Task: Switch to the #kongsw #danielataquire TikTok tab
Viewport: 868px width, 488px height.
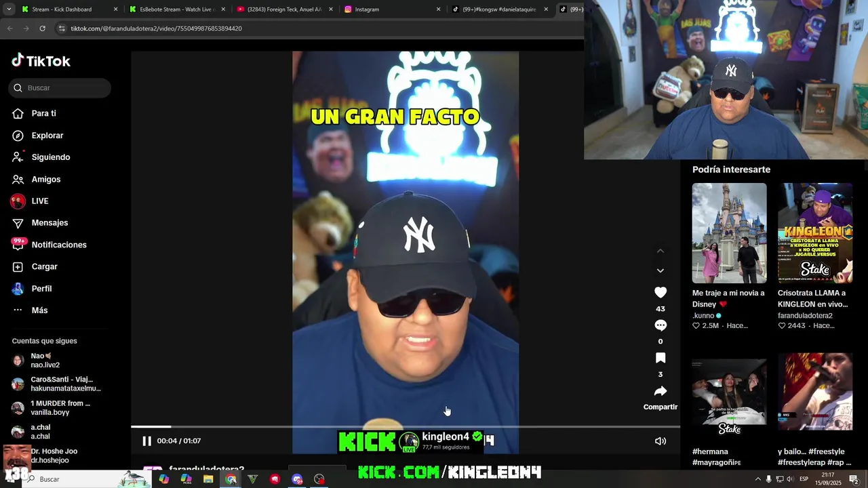Action: pos(499,9)
